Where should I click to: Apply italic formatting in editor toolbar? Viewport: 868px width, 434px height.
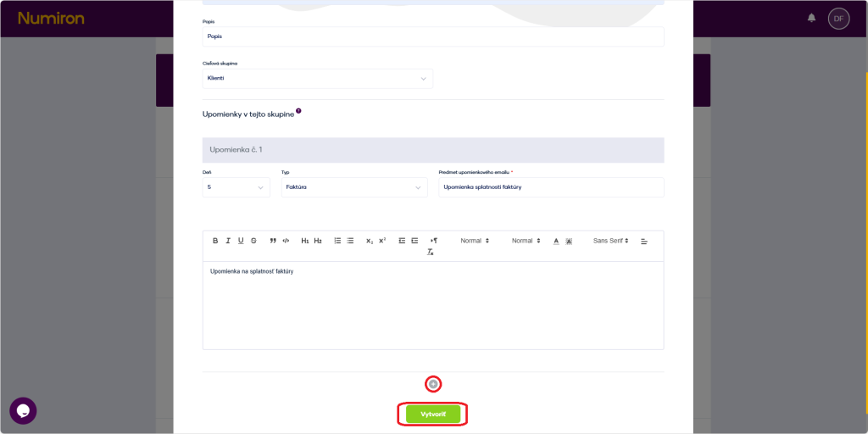228,241
